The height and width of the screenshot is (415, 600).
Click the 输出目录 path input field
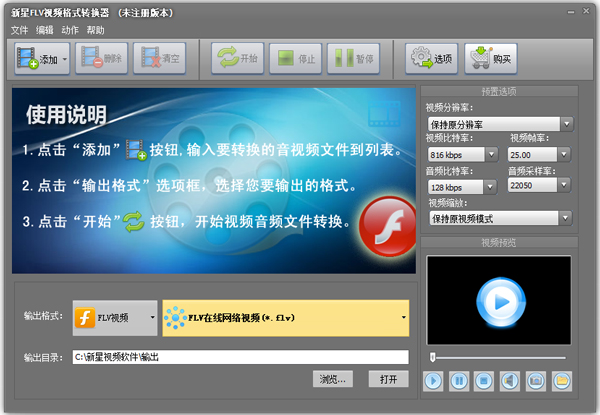click(x=240, y=357)
